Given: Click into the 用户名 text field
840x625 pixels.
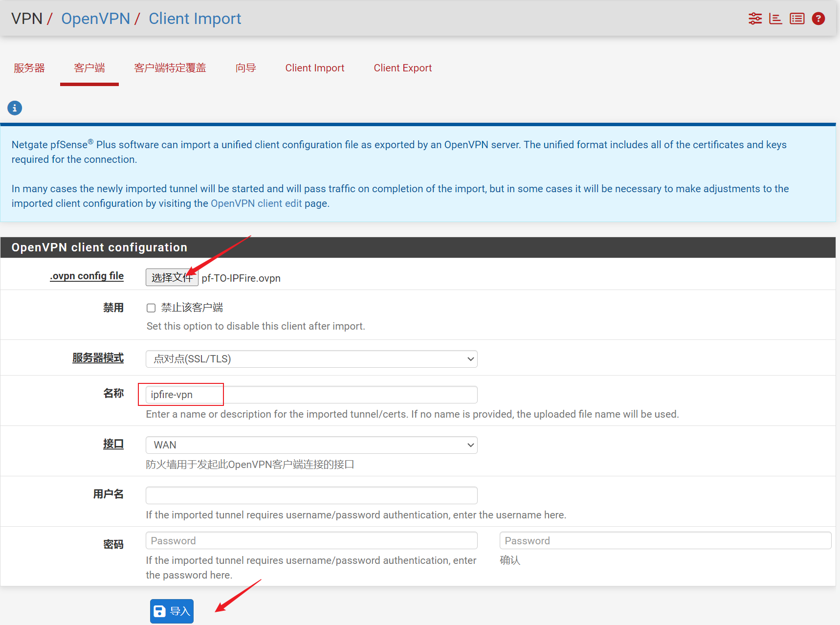Looking at the screenshot, I should click(x=311, y=495).
